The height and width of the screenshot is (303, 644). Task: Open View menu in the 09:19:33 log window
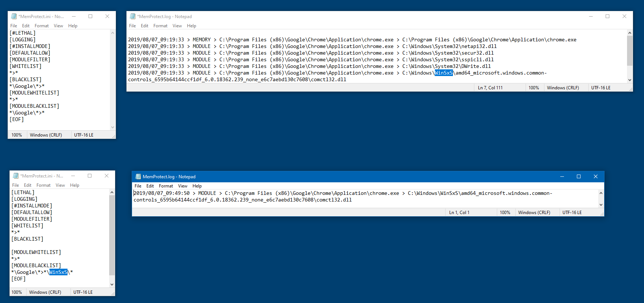[x=177, y=26]
